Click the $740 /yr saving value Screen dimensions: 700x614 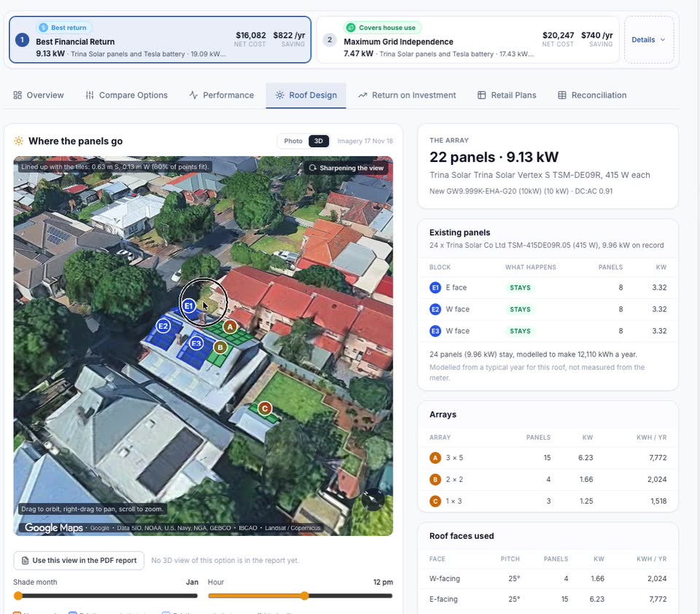(597, 35)
